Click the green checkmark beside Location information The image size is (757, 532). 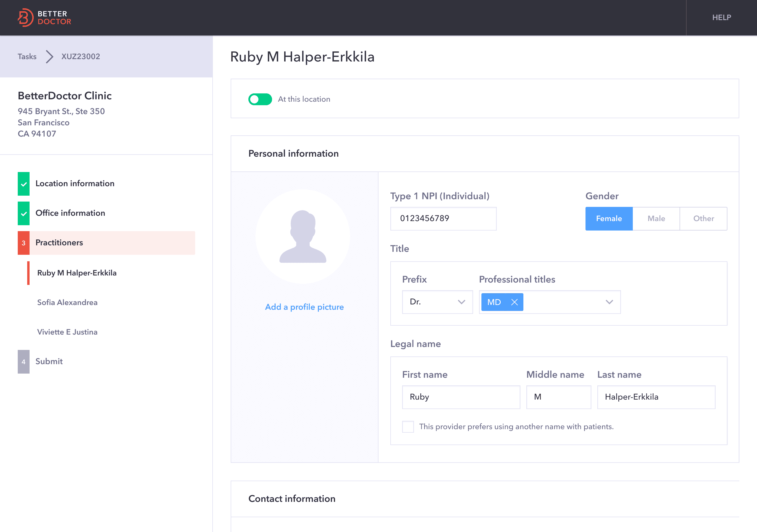tap(24, 184)
